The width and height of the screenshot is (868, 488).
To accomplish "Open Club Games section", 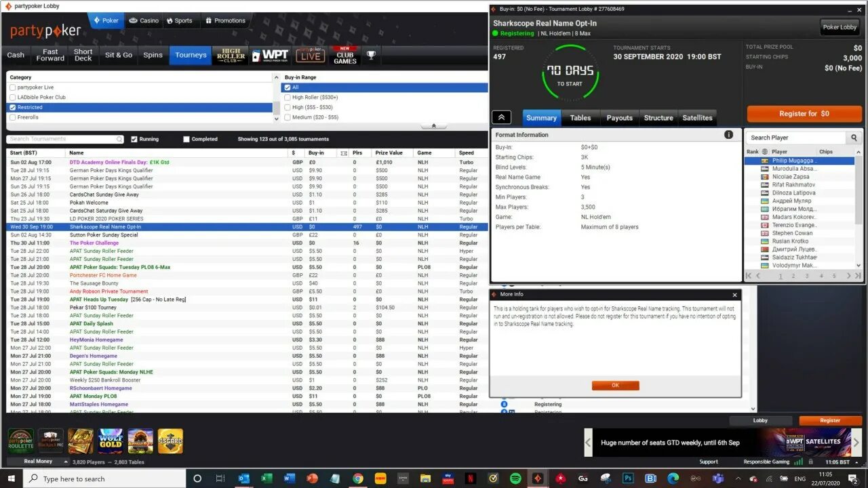I will (x=344, y=56).
